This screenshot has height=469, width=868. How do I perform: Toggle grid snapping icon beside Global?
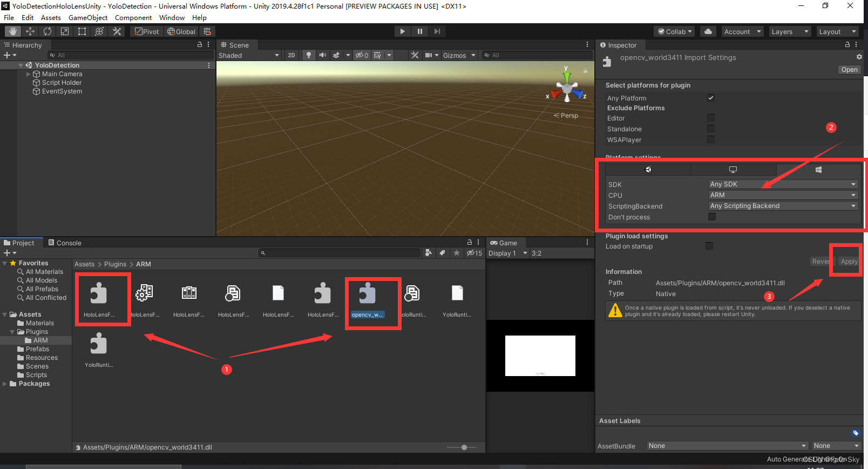(x=207, y=31)
